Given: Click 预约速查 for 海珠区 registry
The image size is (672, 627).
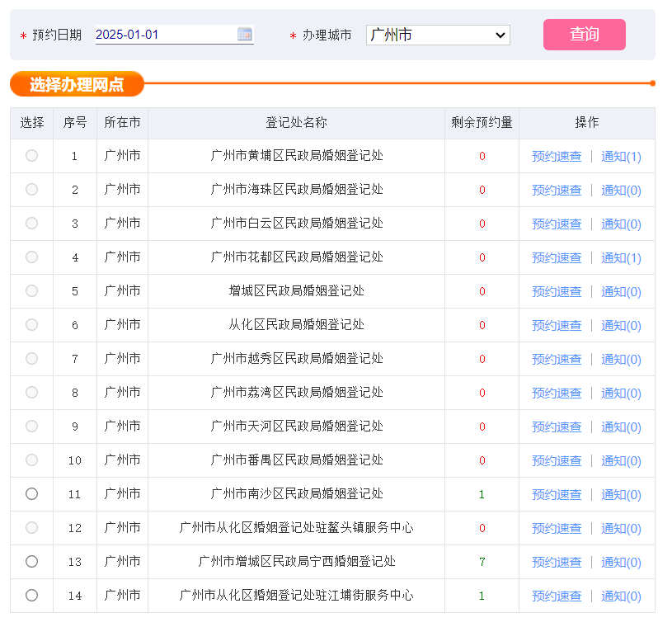Looking at the screenshot, I should coord(557,190).
